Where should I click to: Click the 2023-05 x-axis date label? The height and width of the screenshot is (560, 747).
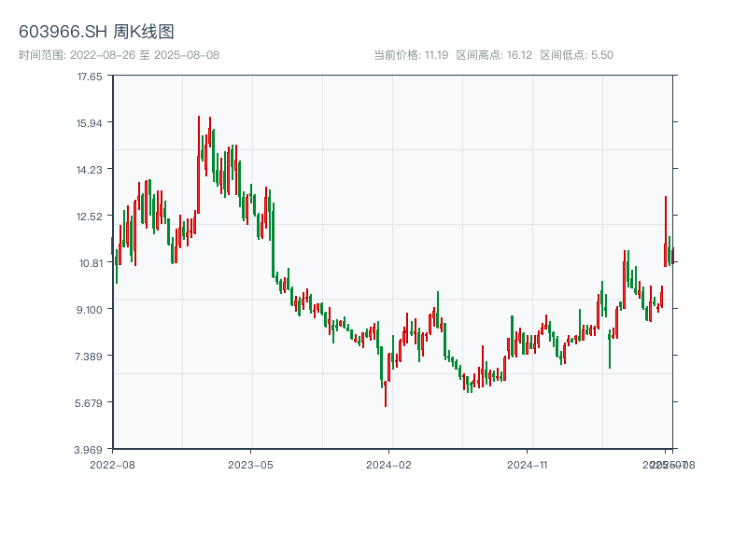tap(250, 464)
